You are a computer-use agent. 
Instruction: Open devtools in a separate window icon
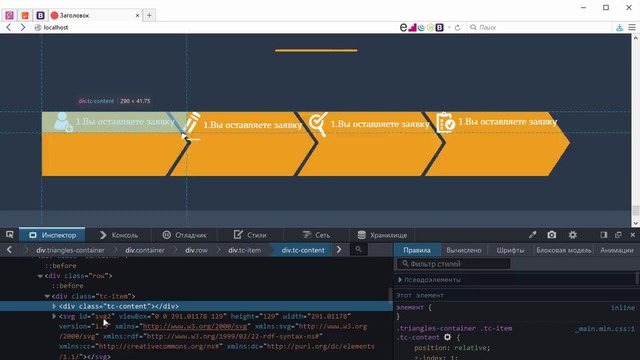618,235
